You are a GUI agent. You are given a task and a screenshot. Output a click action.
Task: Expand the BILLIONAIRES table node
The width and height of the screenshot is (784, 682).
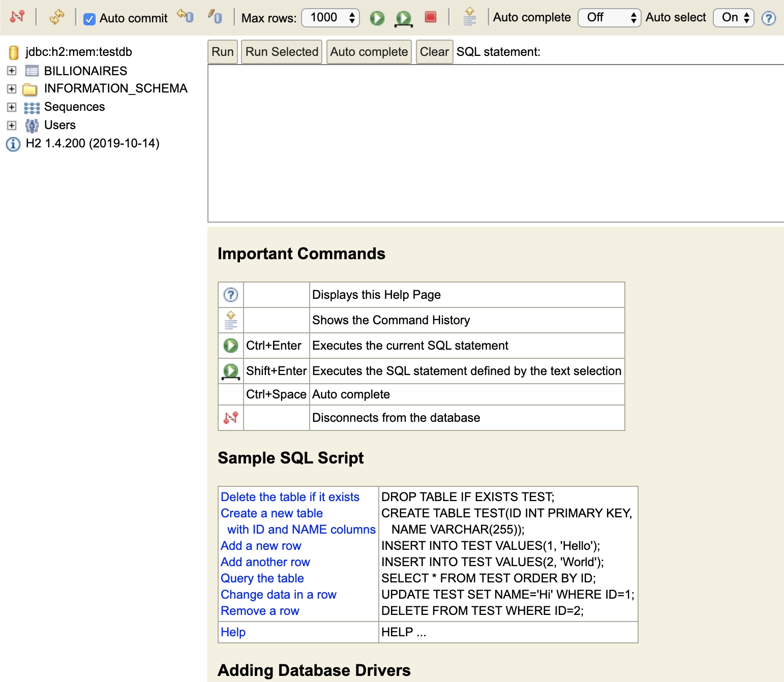tap(12, 71)
